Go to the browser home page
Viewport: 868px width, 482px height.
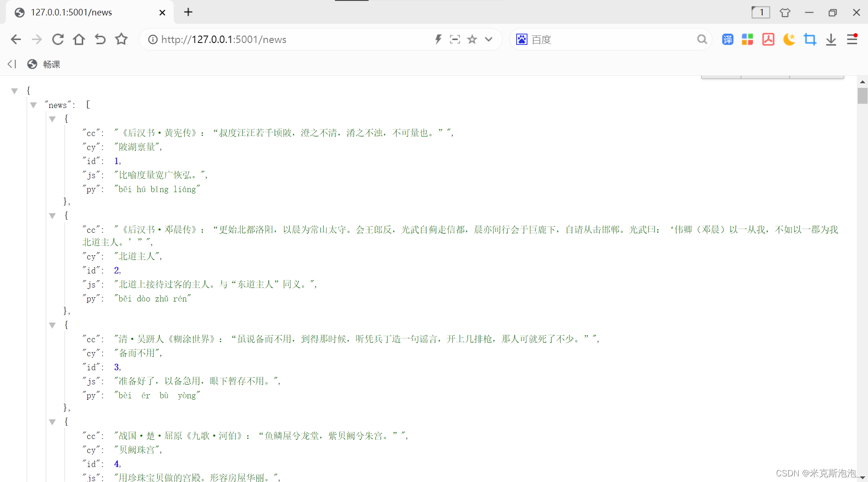[78, 39]
